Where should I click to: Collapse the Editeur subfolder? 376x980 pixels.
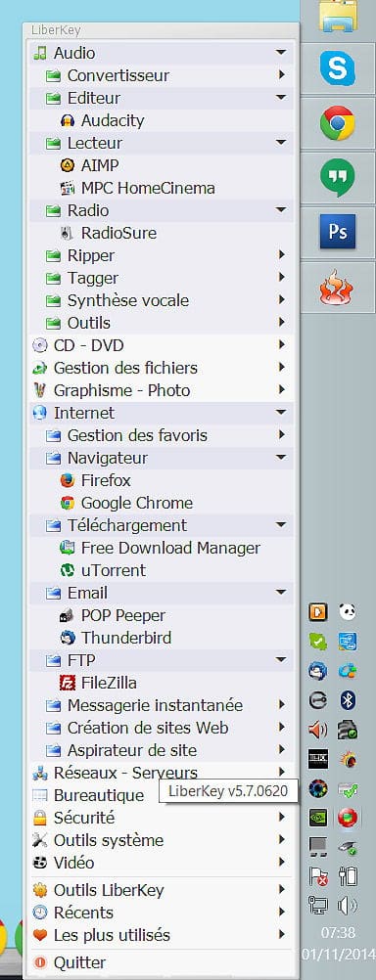(161, 98)
